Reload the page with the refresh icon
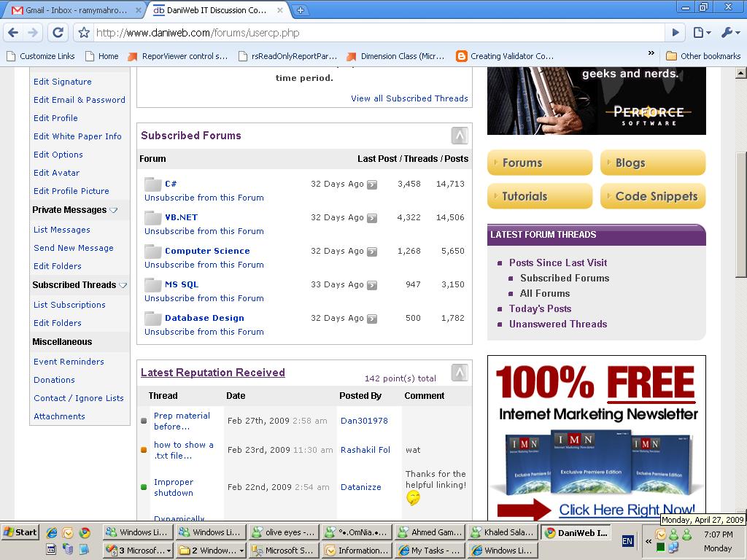This screenshot has width=747, height=560. coord(58,33)
